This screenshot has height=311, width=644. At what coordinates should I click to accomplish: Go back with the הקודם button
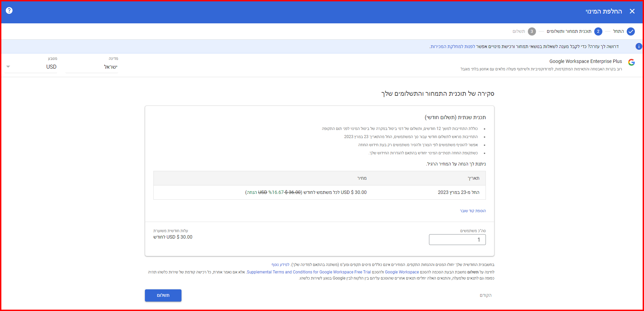(486, 295)
